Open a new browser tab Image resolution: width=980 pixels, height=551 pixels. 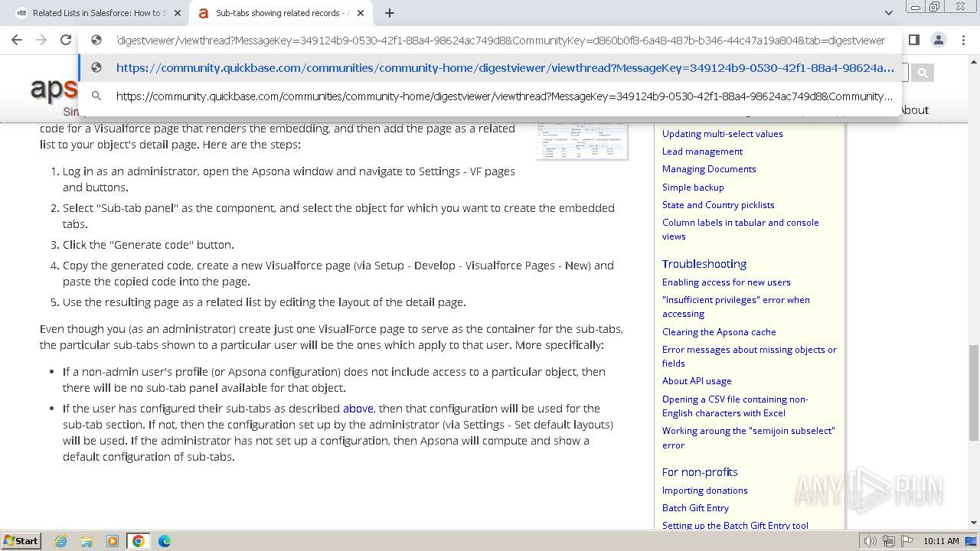[390, 13]
